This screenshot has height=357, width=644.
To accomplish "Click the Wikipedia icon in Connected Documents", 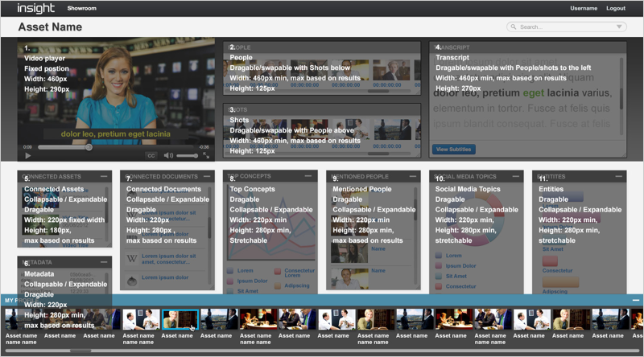I will click(132, 259).
